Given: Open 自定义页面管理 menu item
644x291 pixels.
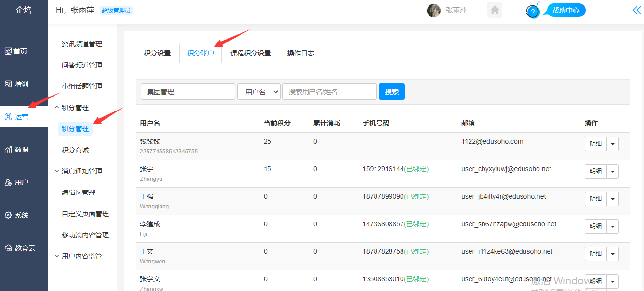Looking at the screenshot, I should point(85,214).
